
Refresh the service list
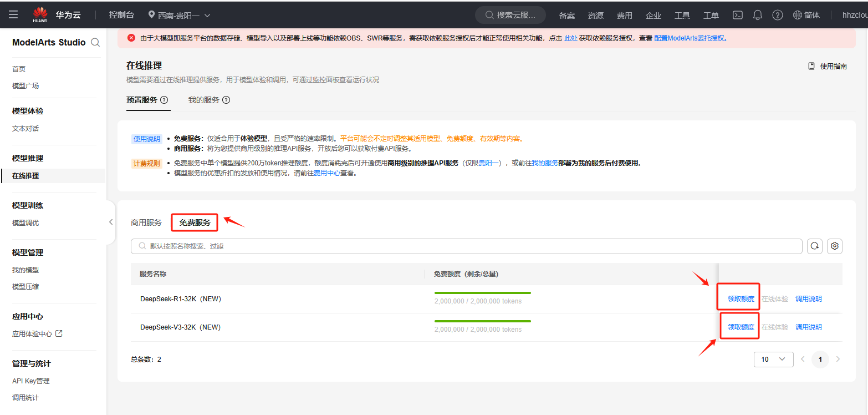tap(814, 246)
